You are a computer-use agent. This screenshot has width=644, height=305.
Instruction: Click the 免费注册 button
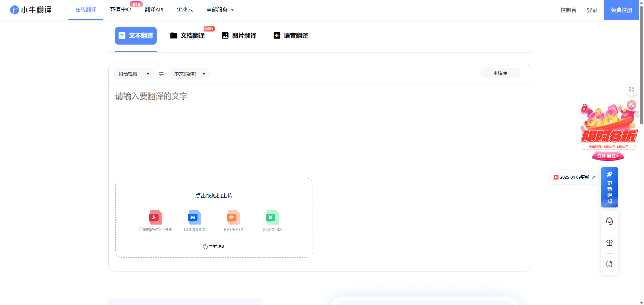tap(621, 10)
